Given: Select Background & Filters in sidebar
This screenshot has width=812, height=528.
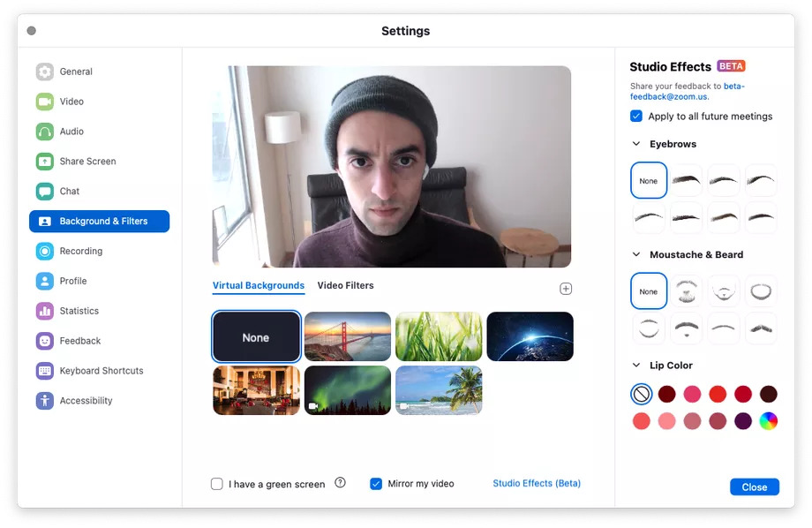Looking at the screenshot, I should pos(100,222).
